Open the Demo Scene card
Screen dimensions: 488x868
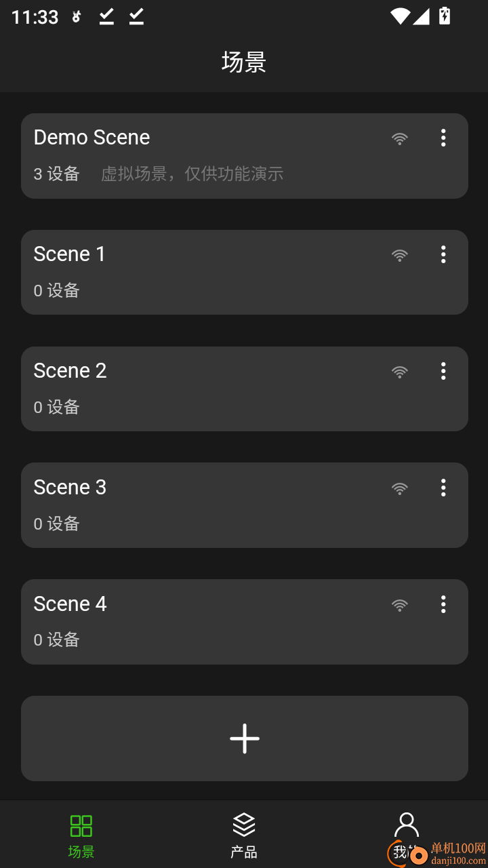pos(203,156)
